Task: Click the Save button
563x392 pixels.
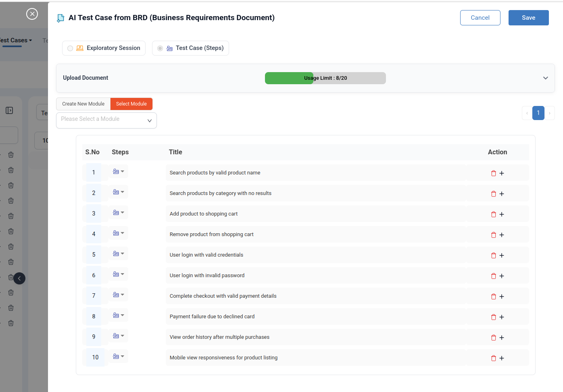Action: point(528,18)
